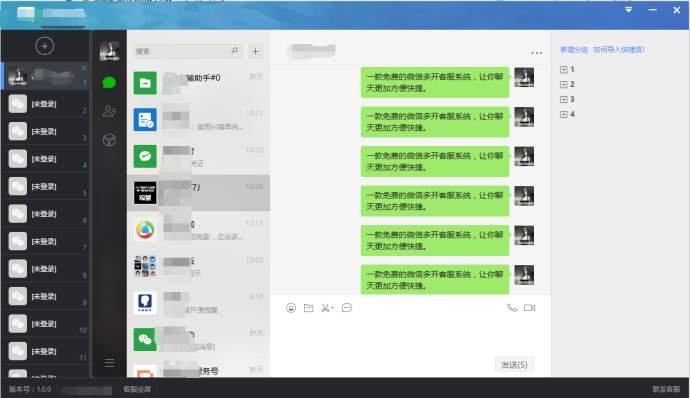Viewport: 690px width, 398px height.
Task: Select the not-logged-in account slot 10
Action: pos(45,324)
